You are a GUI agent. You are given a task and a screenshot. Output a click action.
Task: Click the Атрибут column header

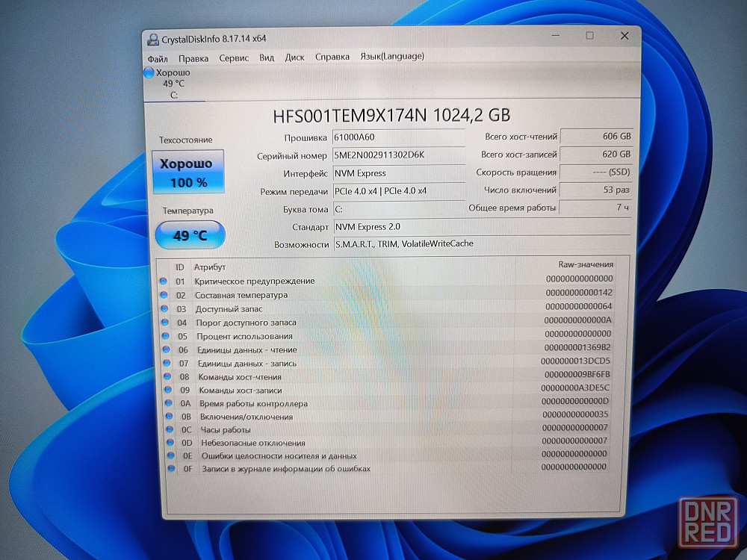click(x=210, y=267)
